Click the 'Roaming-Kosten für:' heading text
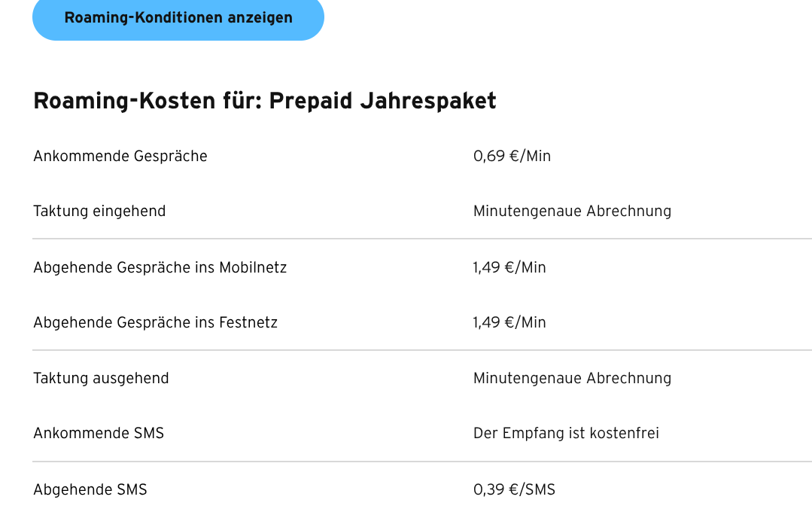Screen dimensions: 812x518 [x=147, y=101]
